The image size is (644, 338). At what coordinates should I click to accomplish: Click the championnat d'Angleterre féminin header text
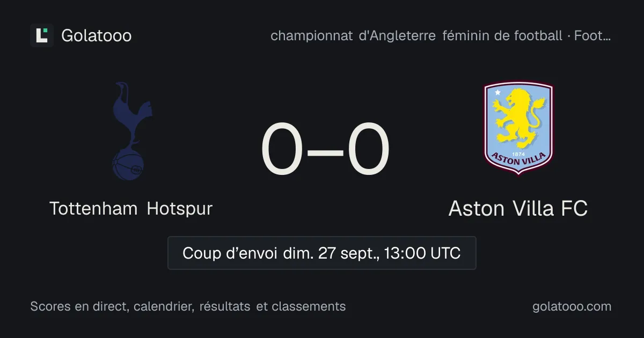point(416,36)
